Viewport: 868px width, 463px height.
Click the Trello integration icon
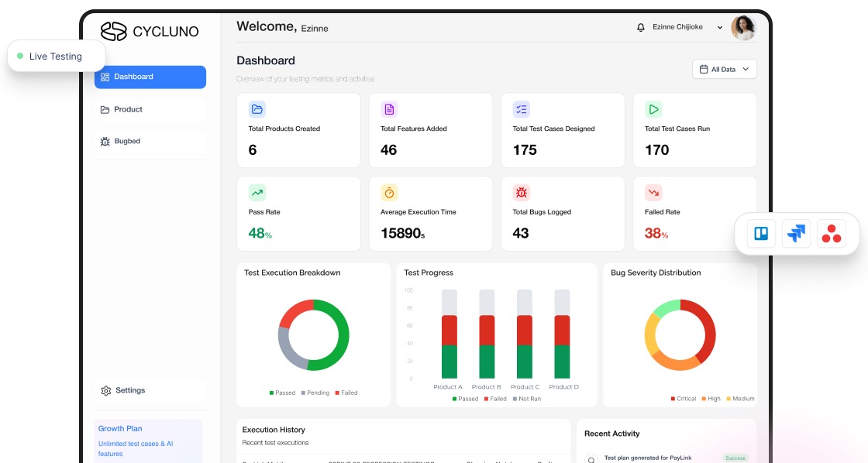point(761,234)
